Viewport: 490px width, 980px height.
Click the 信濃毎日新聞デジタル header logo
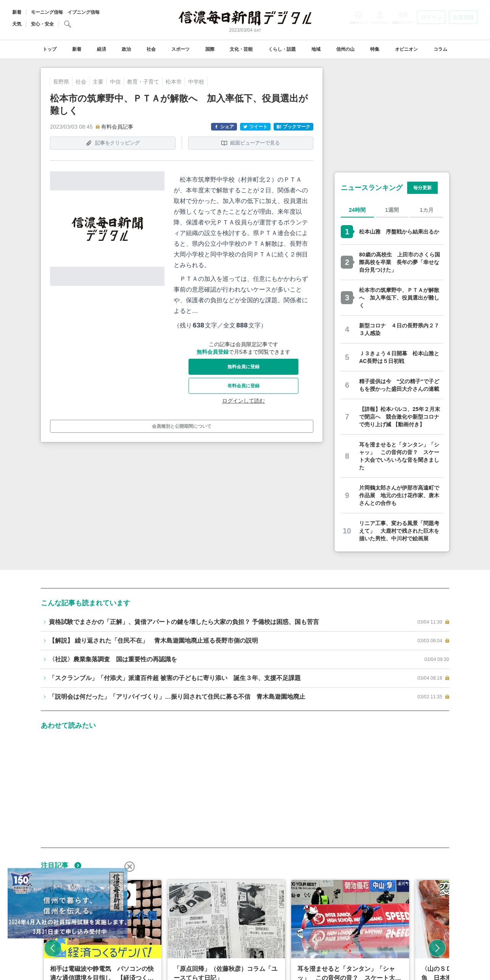coord(245,18)
